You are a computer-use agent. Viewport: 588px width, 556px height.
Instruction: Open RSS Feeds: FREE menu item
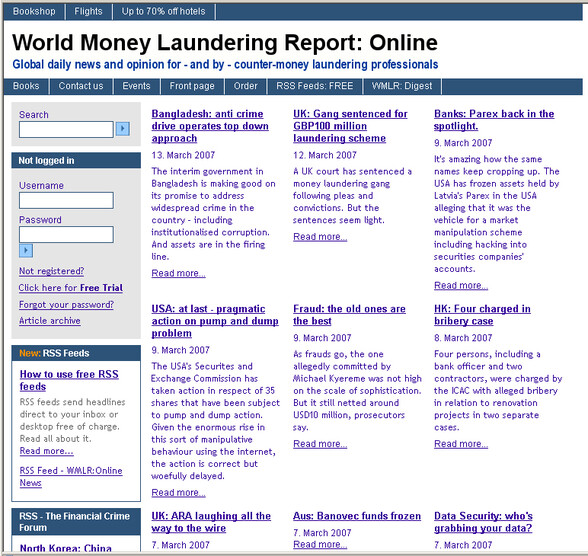coord(315,86)
